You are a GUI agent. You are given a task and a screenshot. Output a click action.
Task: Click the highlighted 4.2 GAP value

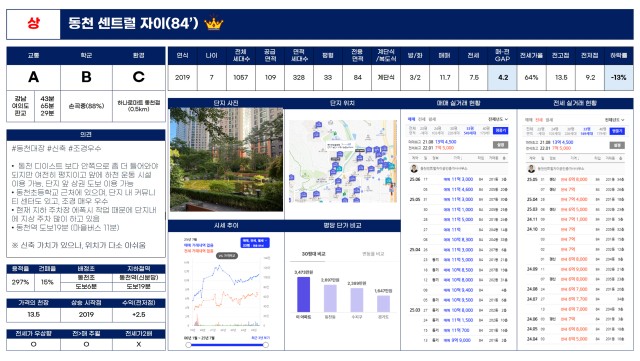click(x=503, y=77)
